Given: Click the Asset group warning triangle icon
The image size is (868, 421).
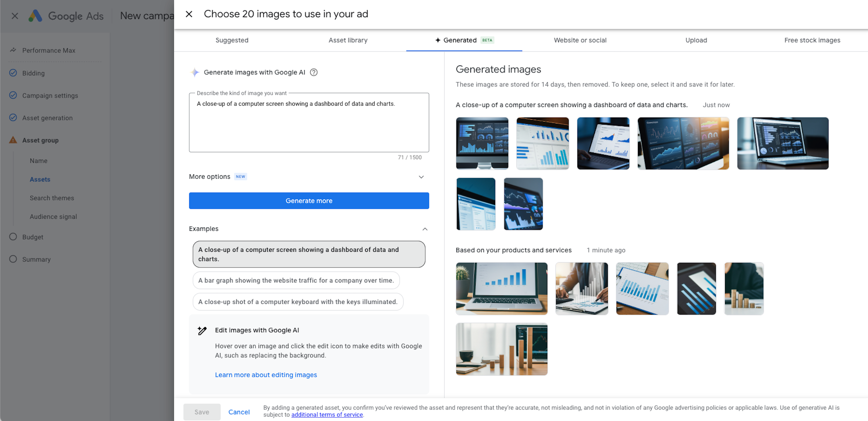Looking at the screenshot, I should coord(13,140).
